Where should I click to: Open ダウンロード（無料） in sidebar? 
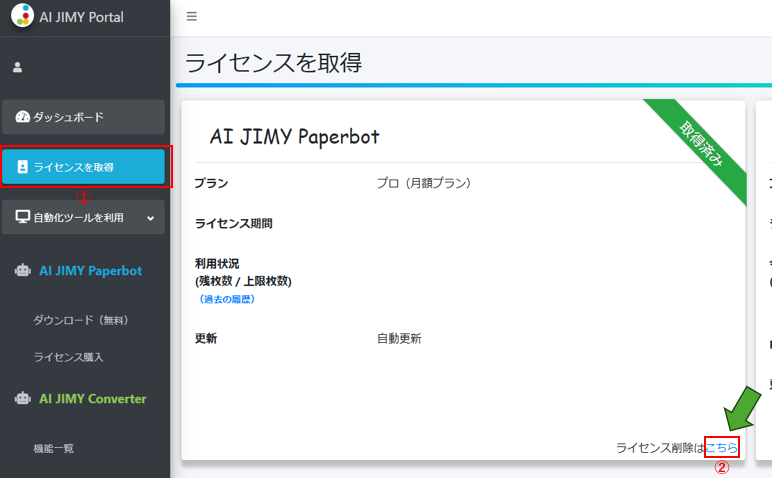81,320
